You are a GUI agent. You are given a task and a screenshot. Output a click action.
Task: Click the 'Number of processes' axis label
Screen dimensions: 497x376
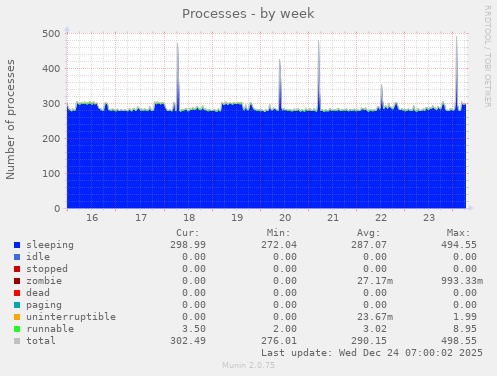tap(10, 120)
